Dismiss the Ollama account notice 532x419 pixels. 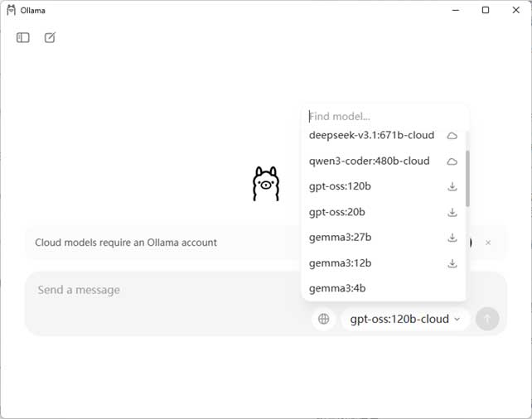pos(488,243)
